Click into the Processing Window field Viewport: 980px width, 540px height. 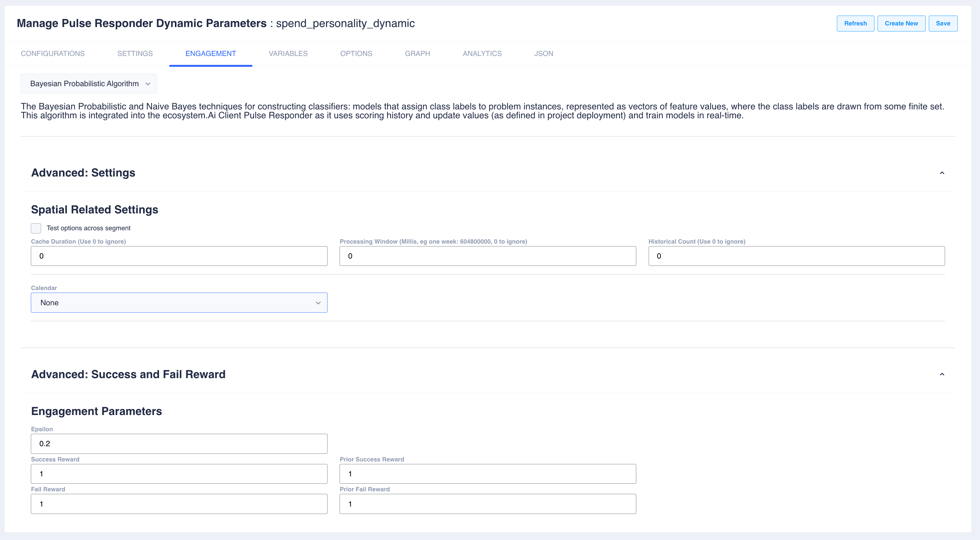pos(487,256)
